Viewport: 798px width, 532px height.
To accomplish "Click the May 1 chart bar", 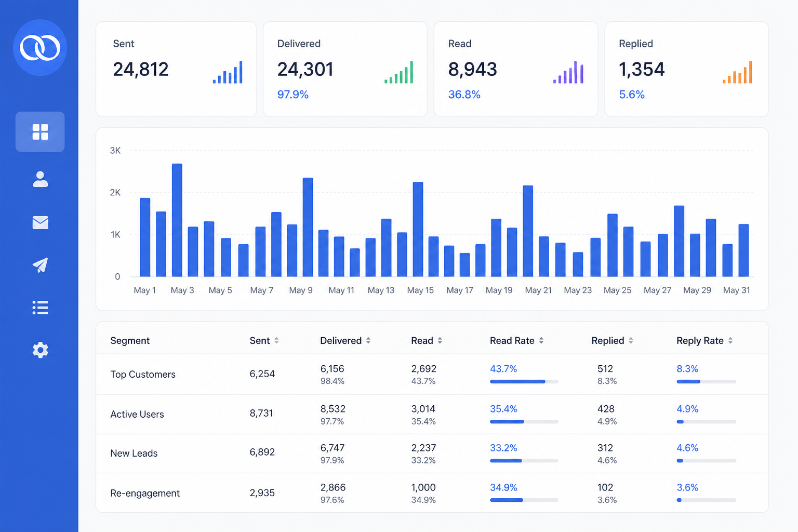I will tap(145, 237).
